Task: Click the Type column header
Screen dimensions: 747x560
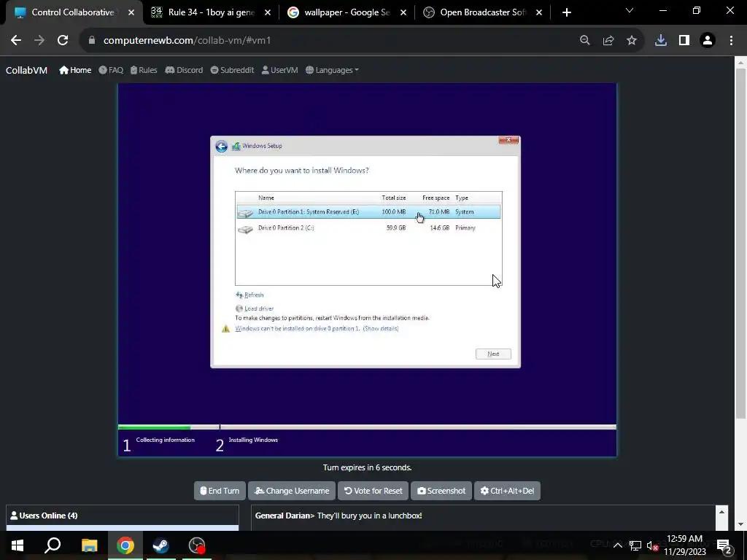Action: (462, 198)
